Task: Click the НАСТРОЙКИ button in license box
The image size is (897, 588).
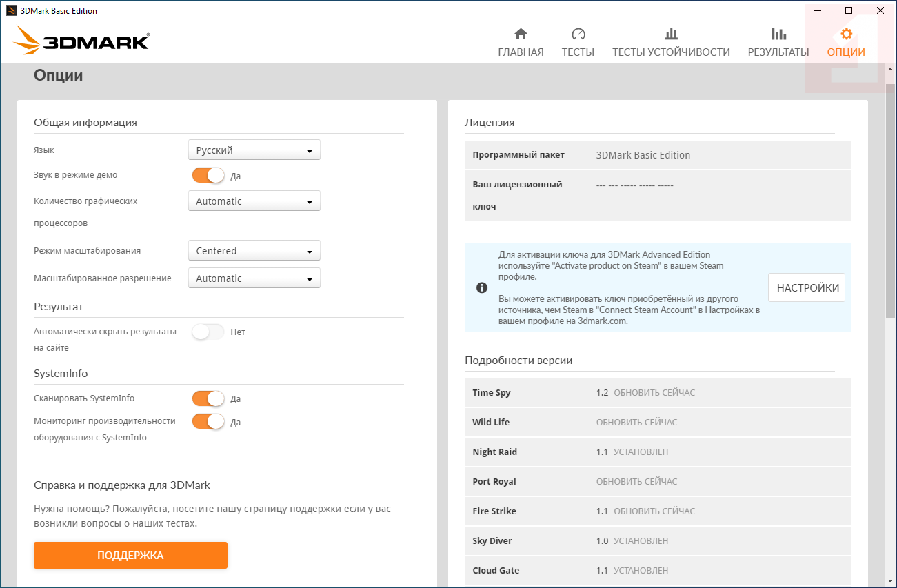Action: point(807,288)
